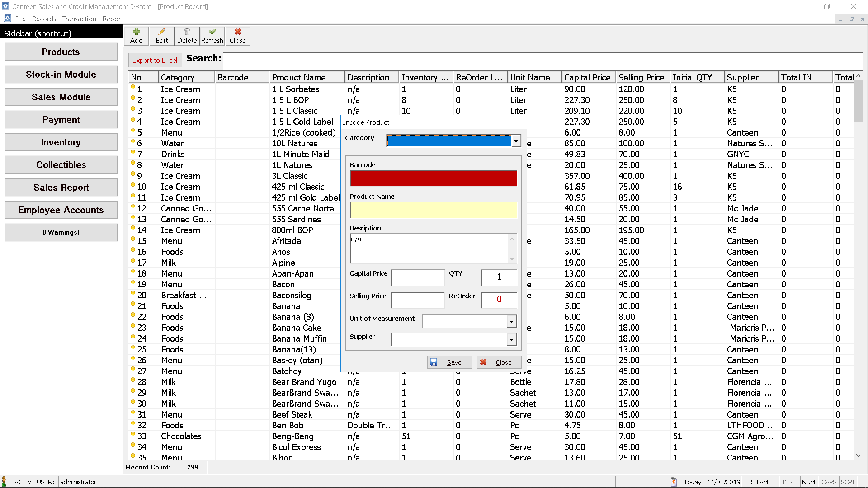This screenshot has height=488, width=868.
Task: Click the Close toolbar icon
Action: [x=237, y=35]
